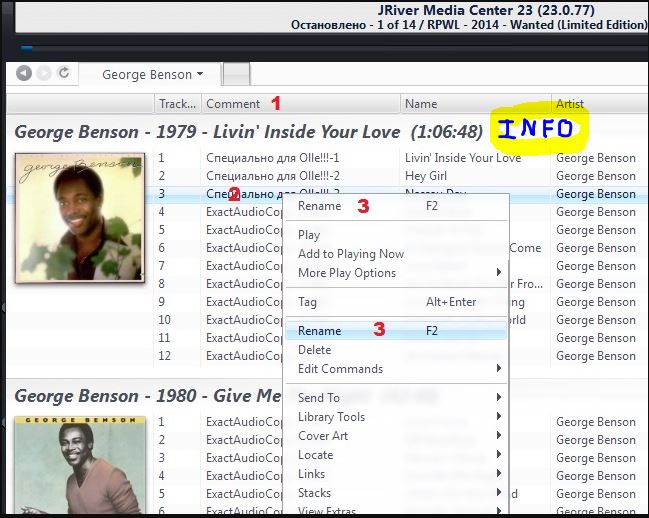Viewport: 649px width, 518px height.
Task: Expand the Stacks submenu
Action: 396,493
